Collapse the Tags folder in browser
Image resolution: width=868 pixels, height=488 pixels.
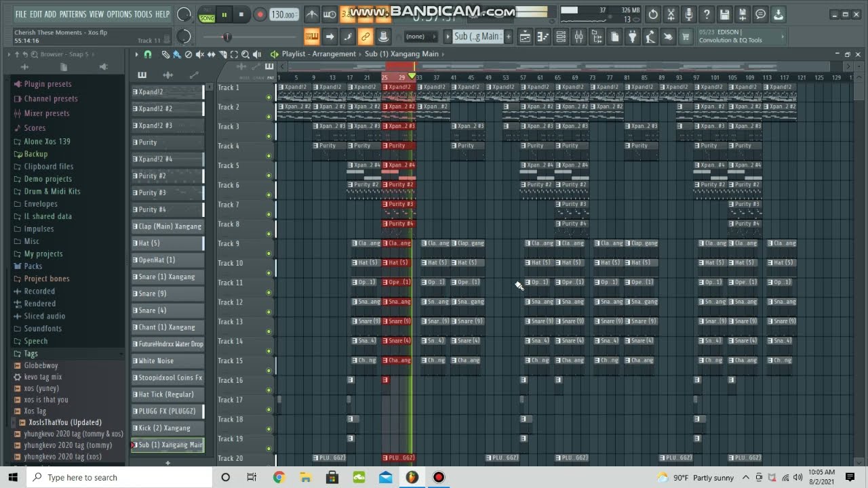click(x=31, y=354)
